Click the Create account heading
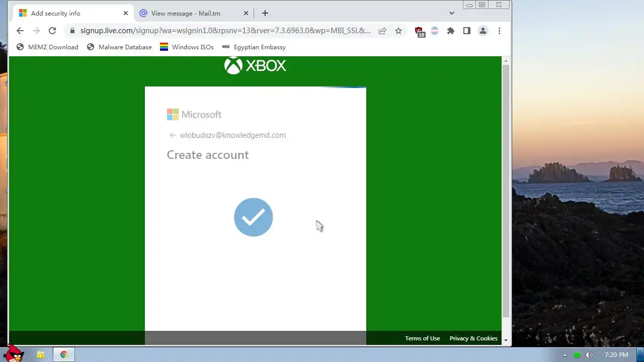 (208, 155)
